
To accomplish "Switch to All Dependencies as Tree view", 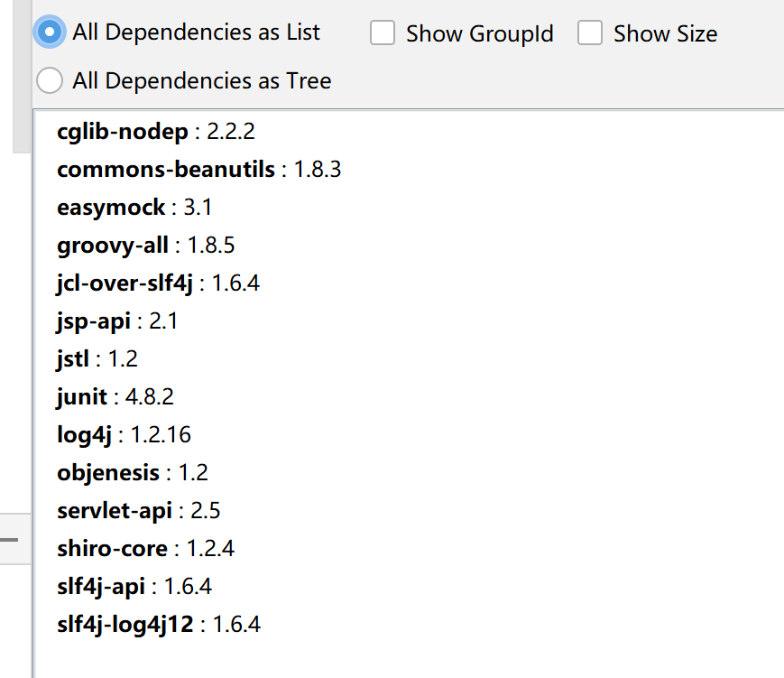I will click(x=50, y=81).
